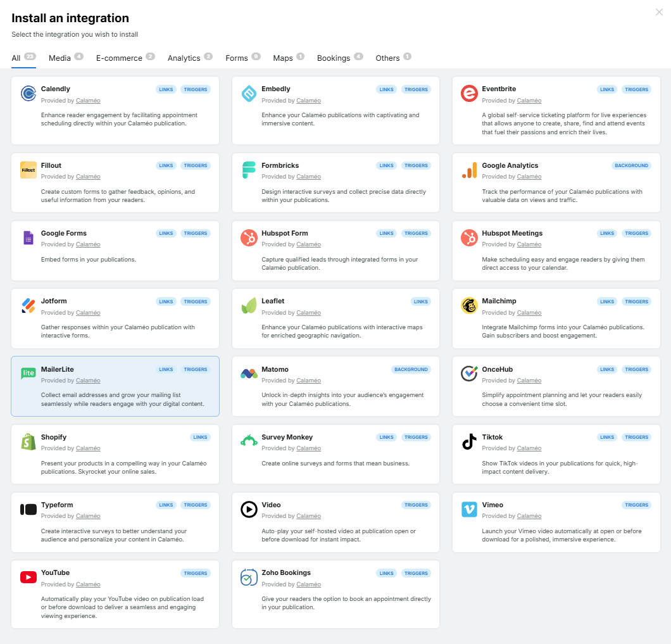Click the Calendly logo icon

28,93
